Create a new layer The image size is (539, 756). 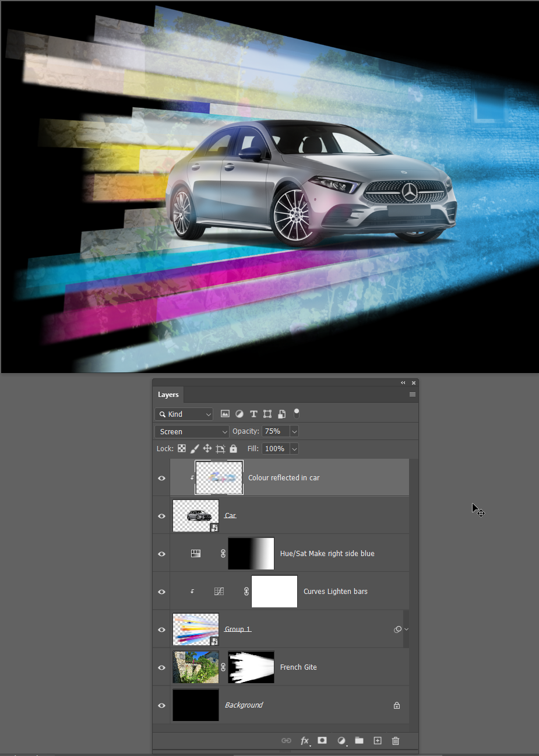pyautogui.click(x=378, y=740)
